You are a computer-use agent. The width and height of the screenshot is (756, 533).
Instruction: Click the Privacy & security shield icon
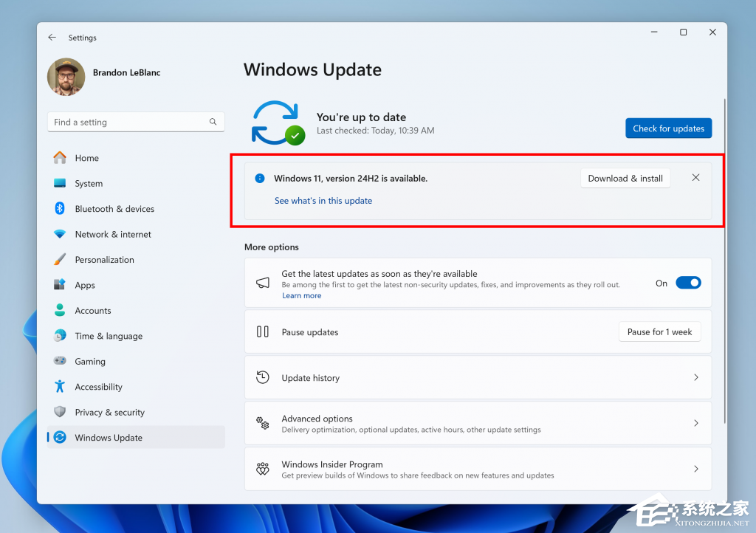point(60,411)
